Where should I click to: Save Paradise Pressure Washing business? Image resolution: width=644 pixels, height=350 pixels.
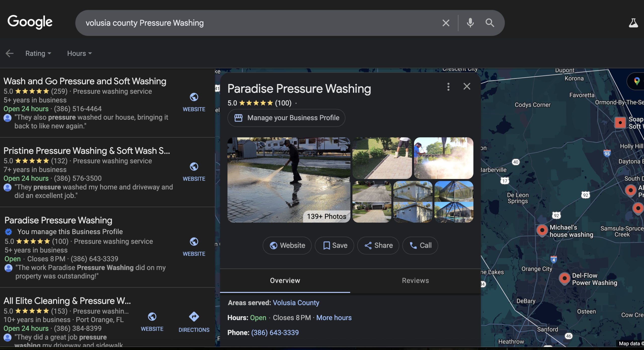click(x=335, y=245)
